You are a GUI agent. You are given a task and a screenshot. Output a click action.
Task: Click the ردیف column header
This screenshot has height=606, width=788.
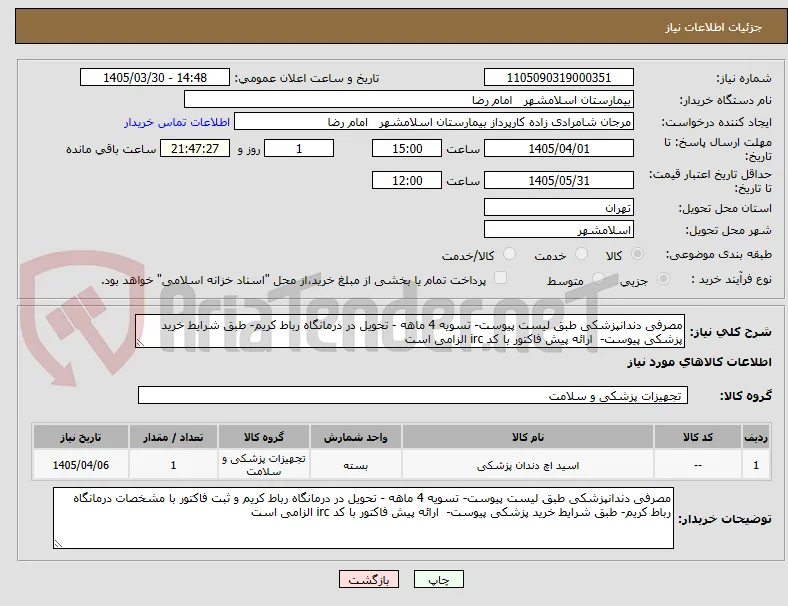[x=755, y=437]
